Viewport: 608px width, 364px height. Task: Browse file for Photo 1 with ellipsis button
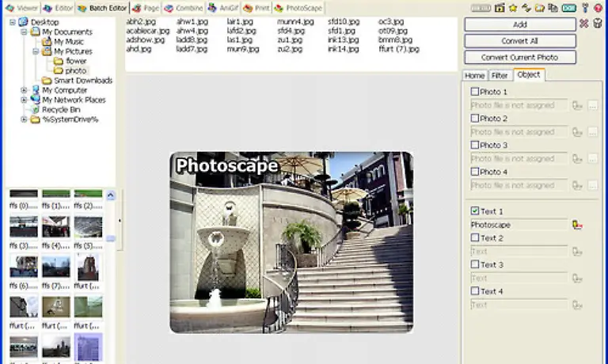593,105
